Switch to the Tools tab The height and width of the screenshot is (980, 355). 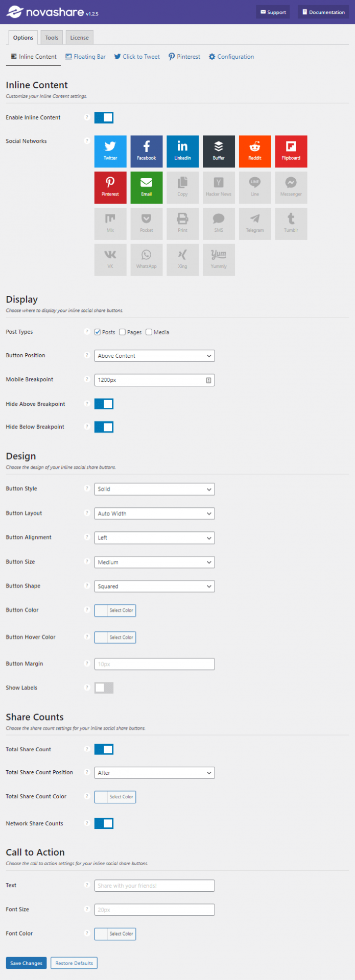tap(51, 37)
